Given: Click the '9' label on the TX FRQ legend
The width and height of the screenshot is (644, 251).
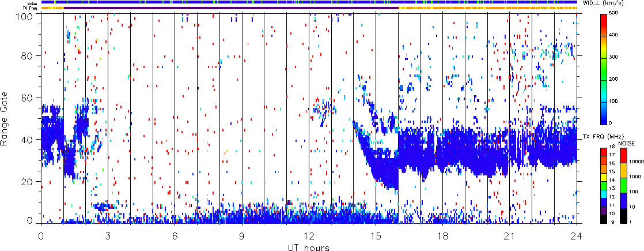Looking at the screenshot, I should 613,222.
